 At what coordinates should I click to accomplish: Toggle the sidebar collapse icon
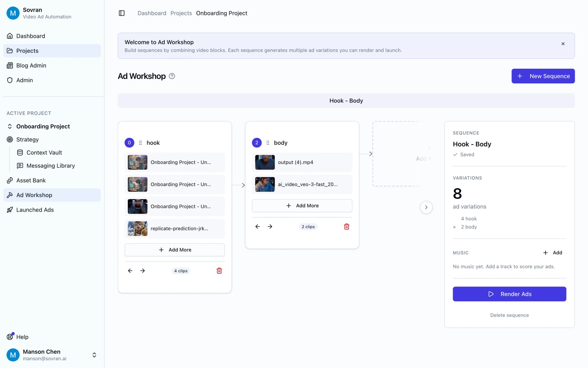tap(122, 13)
